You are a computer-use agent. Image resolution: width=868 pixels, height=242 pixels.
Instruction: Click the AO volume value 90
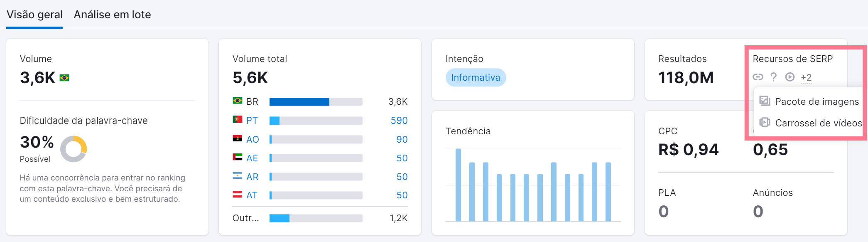coord(402,139)
